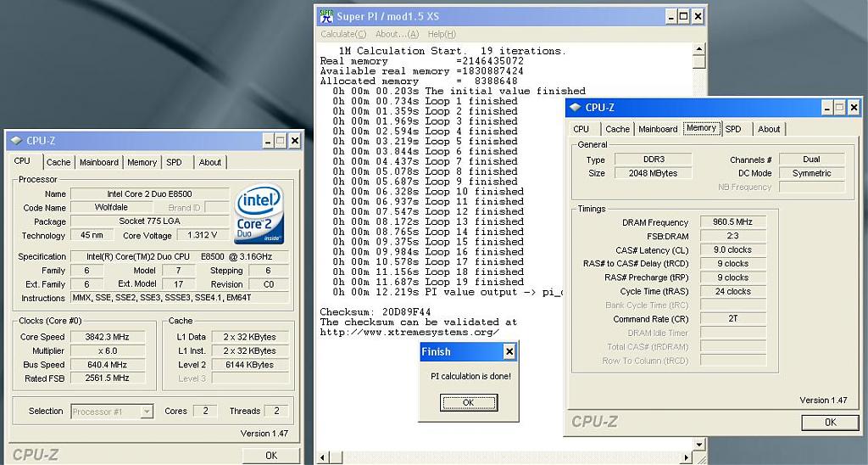The width and height of the screenshot is (868, 465).
Task: Click the vertical scrollbar thumb in Super PI
Action: pos(698,62)
